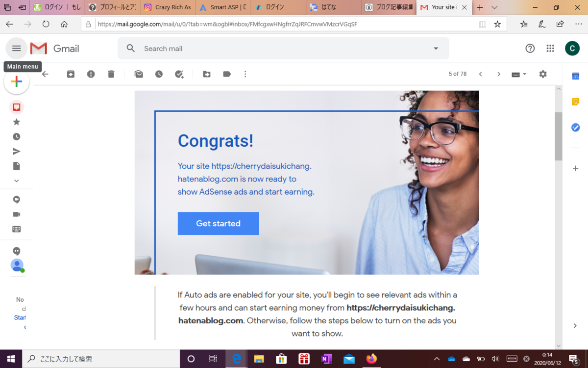Report email as spam
This screenshot has height=368, width=588.
91,74
